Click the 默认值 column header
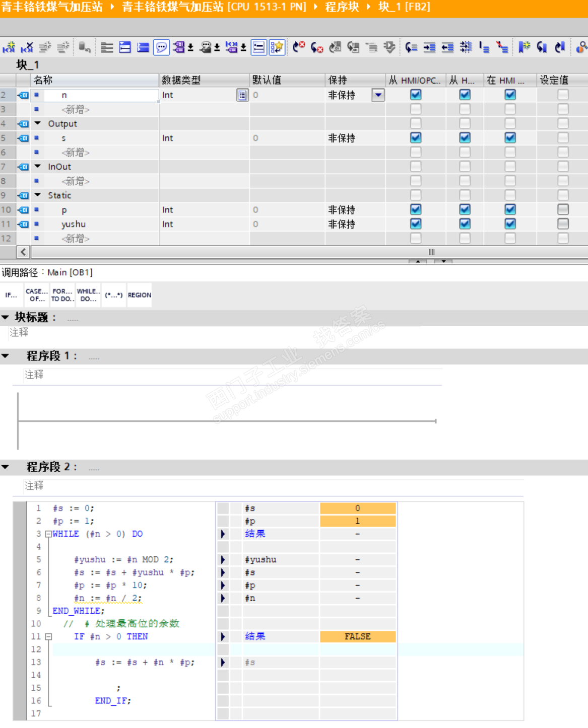The image size is (588, 728). coord(287,80)
